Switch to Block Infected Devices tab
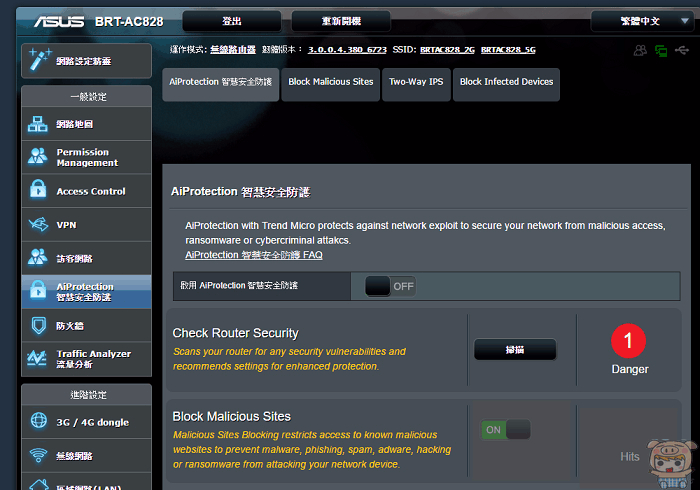 (x=506, y=84)
